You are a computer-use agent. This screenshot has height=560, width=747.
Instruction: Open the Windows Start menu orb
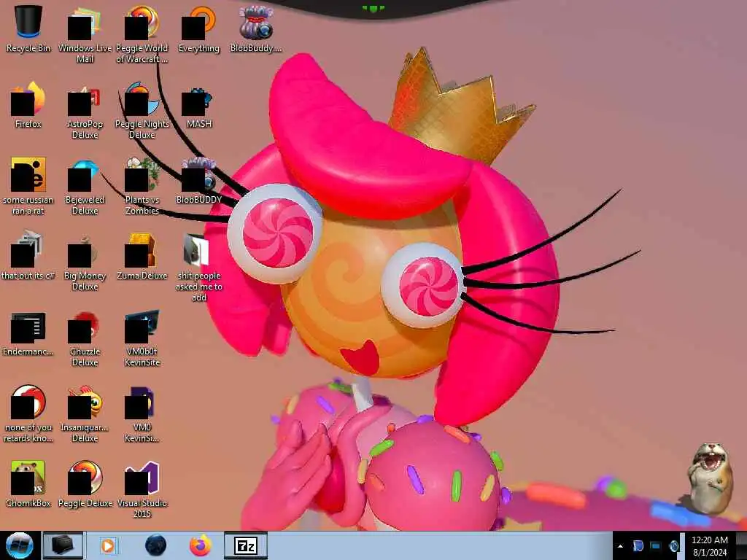point(19,545)
